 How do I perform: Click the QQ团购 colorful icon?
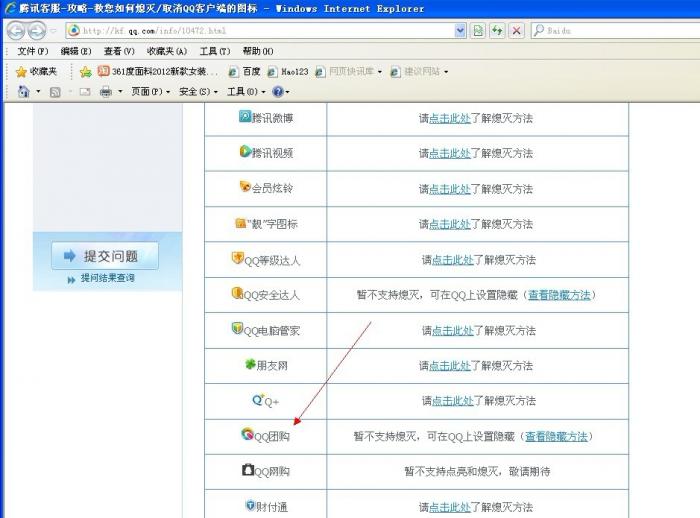247,434
